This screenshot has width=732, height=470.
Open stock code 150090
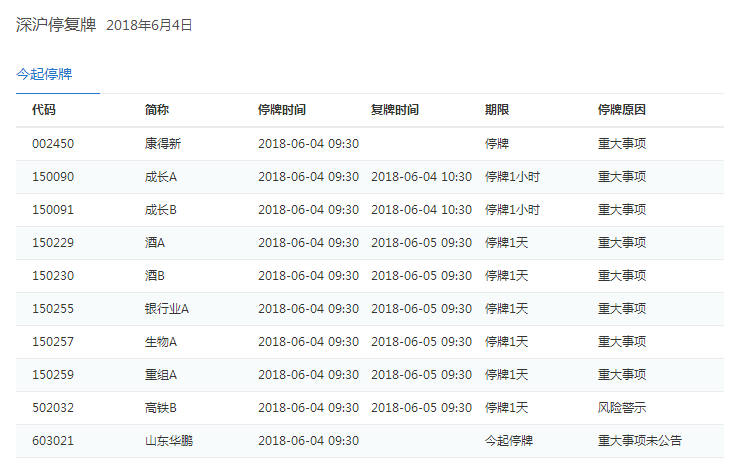(x=53, y=177)
